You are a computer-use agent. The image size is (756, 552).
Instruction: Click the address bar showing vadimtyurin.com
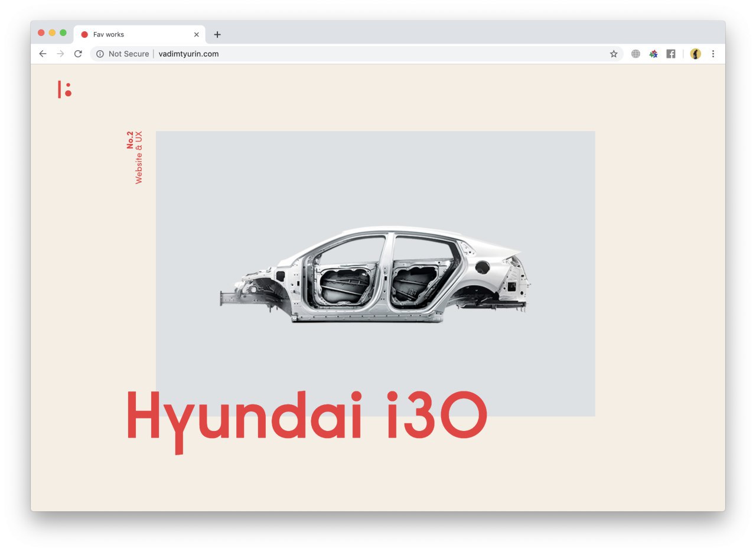[x=357, y=54]
